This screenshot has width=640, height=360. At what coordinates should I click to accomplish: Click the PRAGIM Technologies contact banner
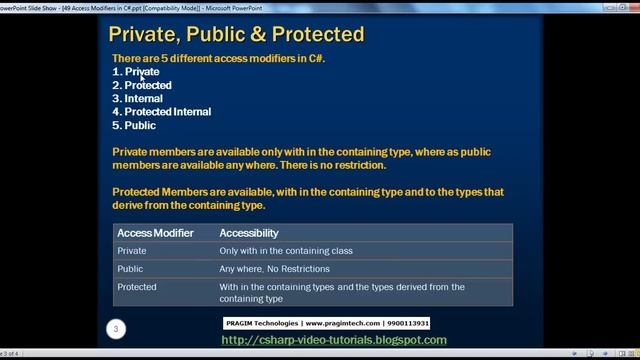pos(327,323)
